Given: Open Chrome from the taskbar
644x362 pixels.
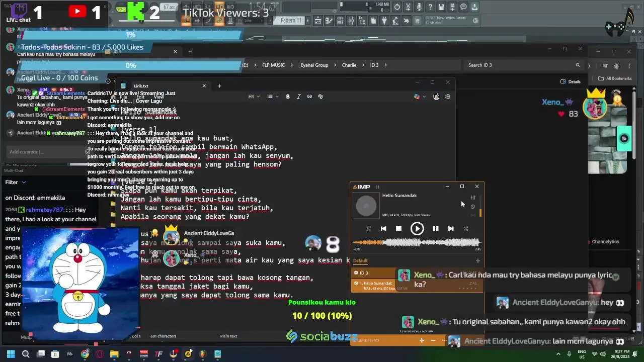Looking at the screenshot, I should tap(85, 354).
